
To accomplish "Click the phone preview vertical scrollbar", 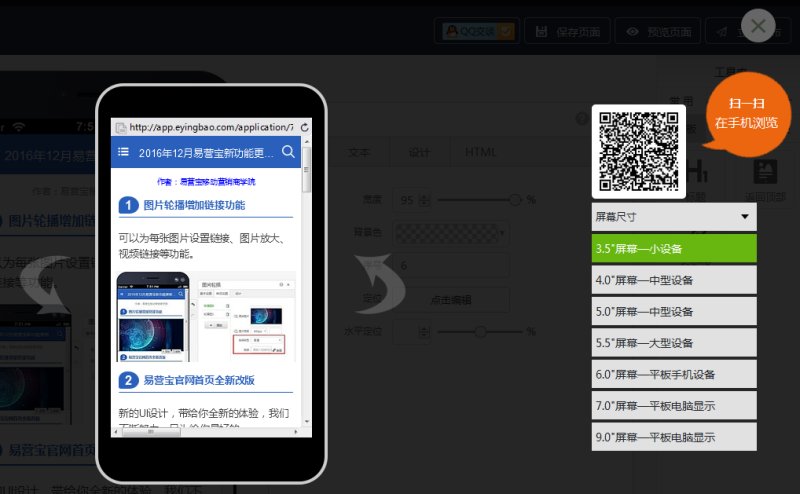I will click(306, 170).
